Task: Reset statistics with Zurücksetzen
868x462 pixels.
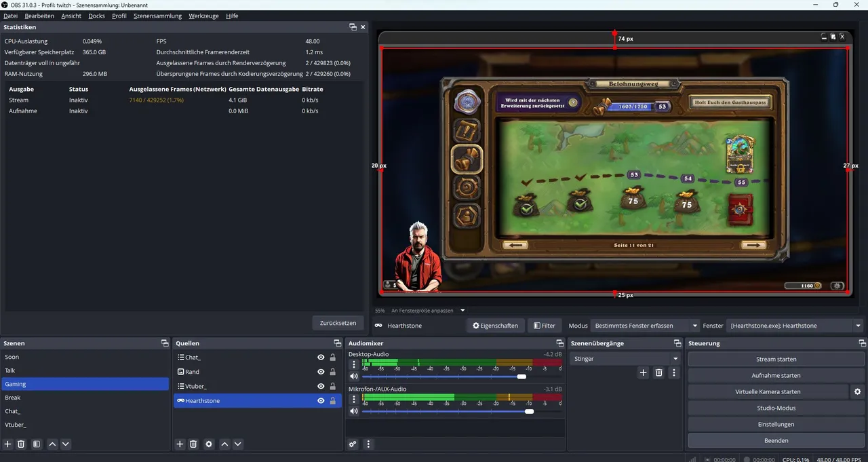Action: coord(338,323)
